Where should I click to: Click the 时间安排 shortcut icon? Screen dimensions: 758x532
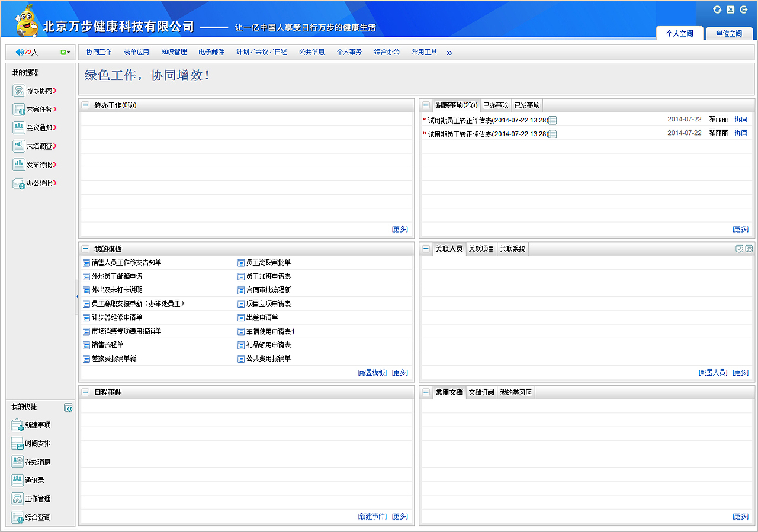pos(17,443)
